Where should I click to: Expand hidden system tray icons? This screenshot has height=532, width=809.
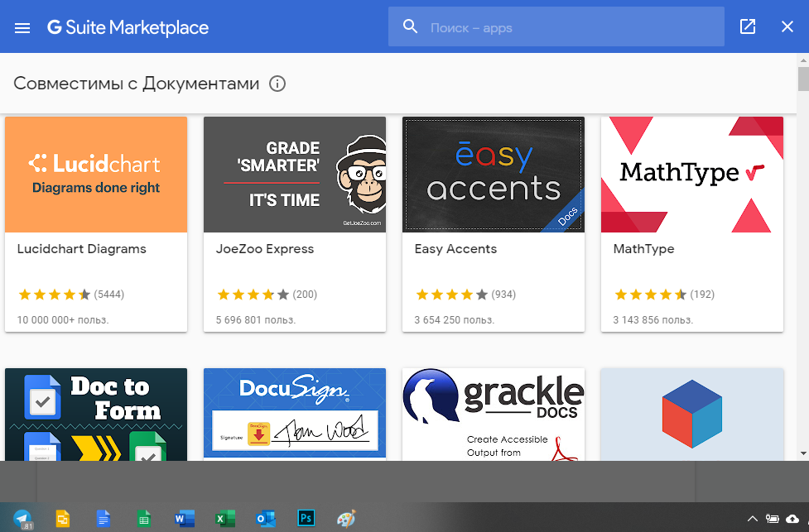pyautogui.click(x=752, y=519)
